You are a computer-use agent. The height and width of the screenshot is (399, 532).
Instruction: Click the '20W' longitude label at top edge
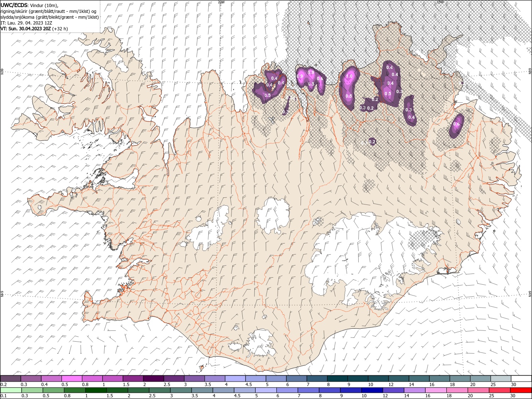coord(221,2)
